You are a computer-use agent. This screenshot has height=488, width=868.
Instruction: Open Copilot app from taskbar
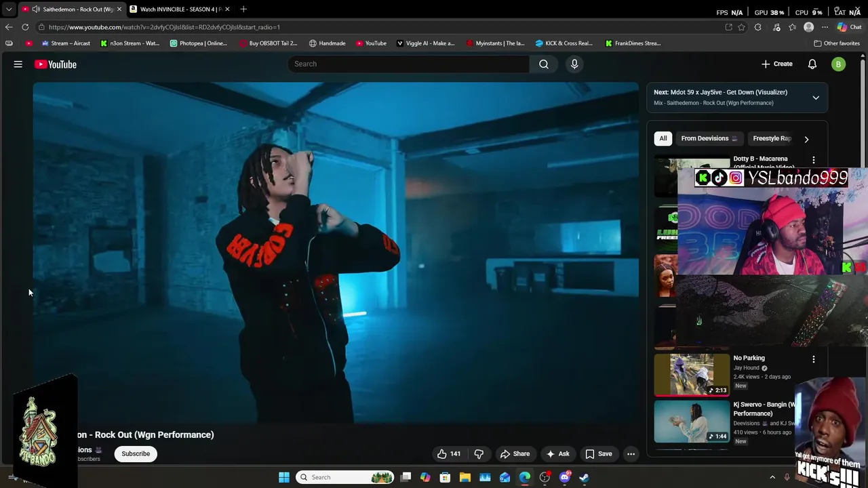(425, 477)
